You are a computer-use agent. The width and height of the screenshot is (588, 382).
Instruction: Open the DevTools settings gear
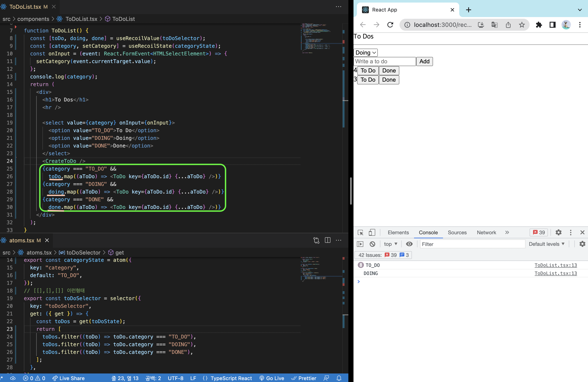[558, 233]
